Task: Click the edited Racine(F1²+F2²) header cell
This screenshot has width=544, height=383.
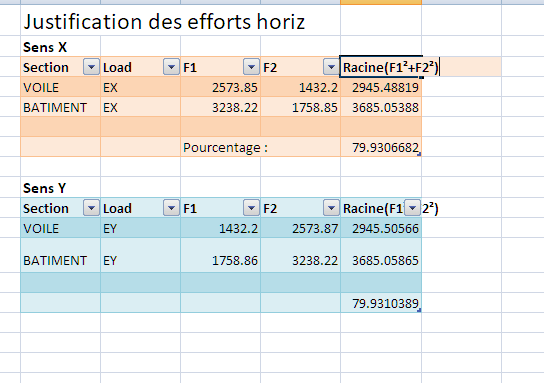Action: click(x=381, y=67)
